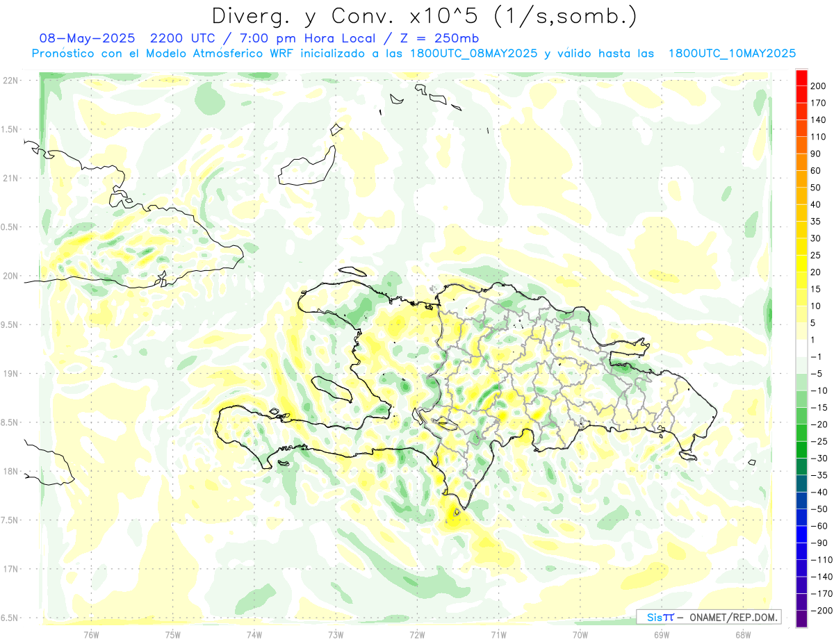The width and height of the screenshot is (834, 644).
Task: Click the "35" color bar label
Action: click(x=816, y=222)
